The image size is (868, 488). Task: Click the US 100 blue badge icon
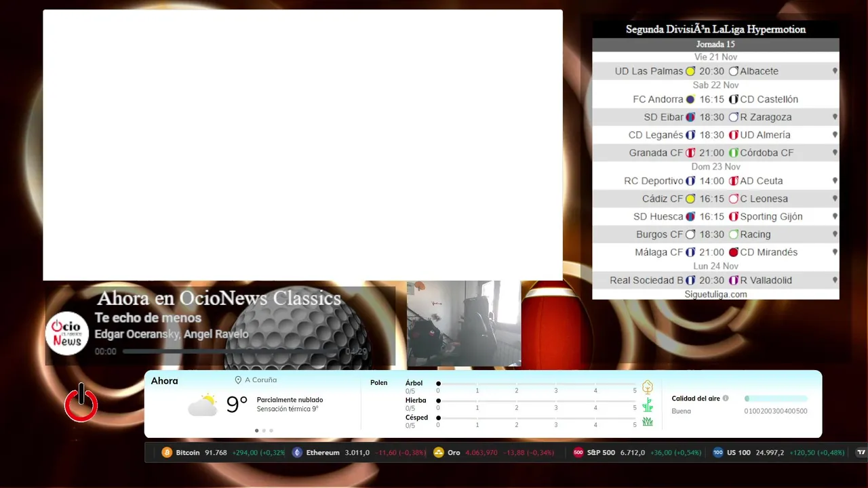(x=718, y=452)
